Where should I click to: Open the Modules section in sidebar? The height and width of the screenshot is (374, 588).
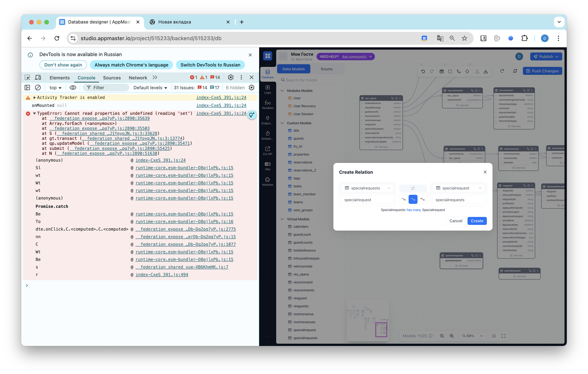(268, 182)
